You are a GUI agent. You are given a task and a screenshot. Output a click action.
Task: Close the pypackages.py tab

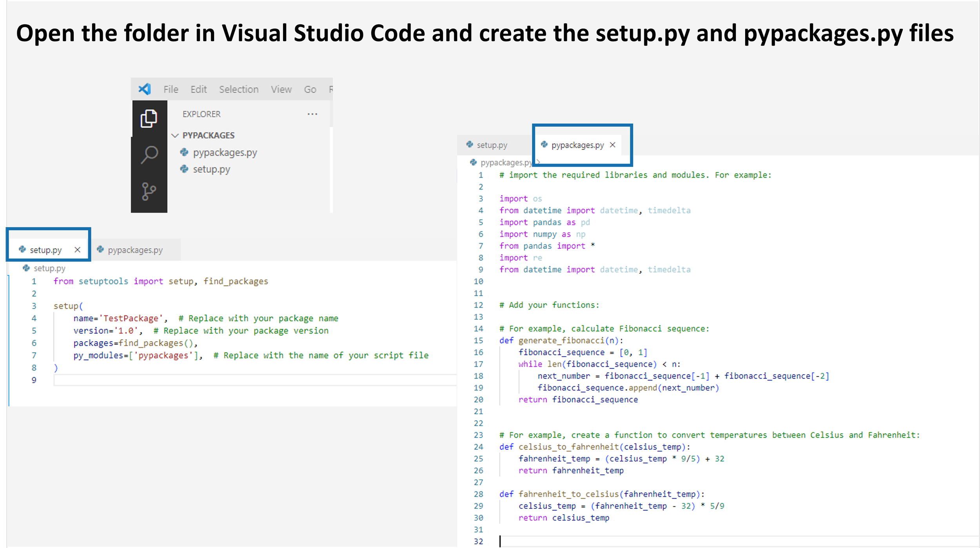point(613,145)
